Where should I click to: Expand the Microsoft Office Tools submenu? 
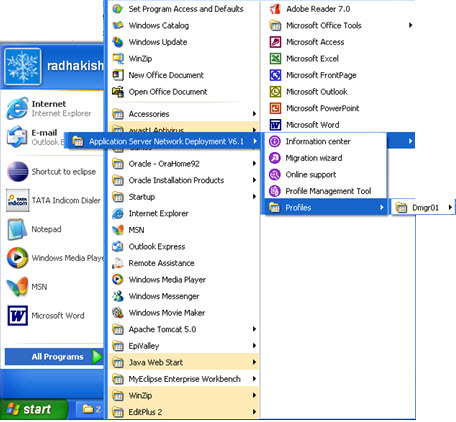click(x=340, y=25)
